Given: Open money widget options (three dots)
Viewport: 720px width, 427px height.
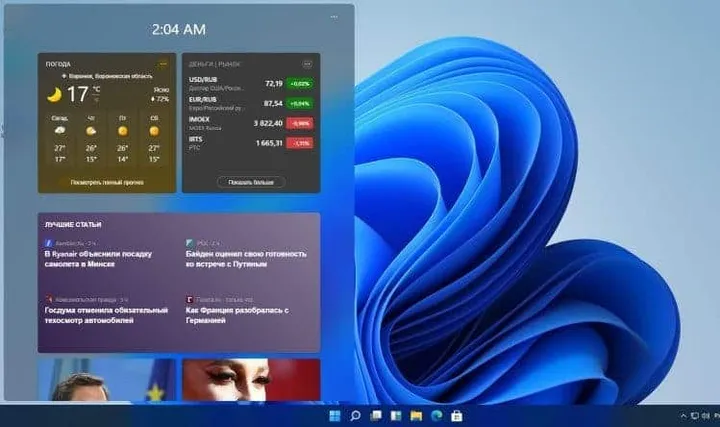Looking at the screenshot, I should (x=307, y=64).
